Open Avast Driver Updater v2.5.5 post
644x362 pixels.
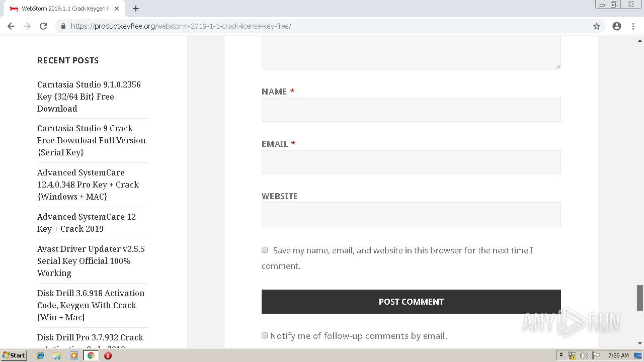[x=91, y=261]
